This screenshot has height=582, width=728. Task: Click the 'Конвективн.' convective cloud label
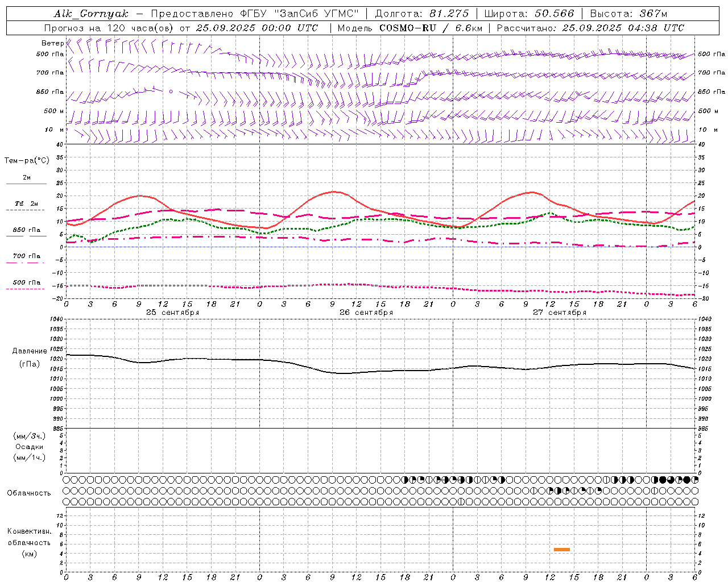click(x=30, y=531)
